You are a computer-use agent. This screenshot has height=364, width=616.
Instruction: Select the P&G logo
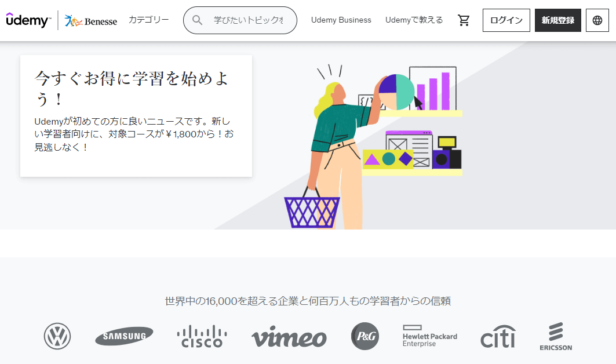365,336
